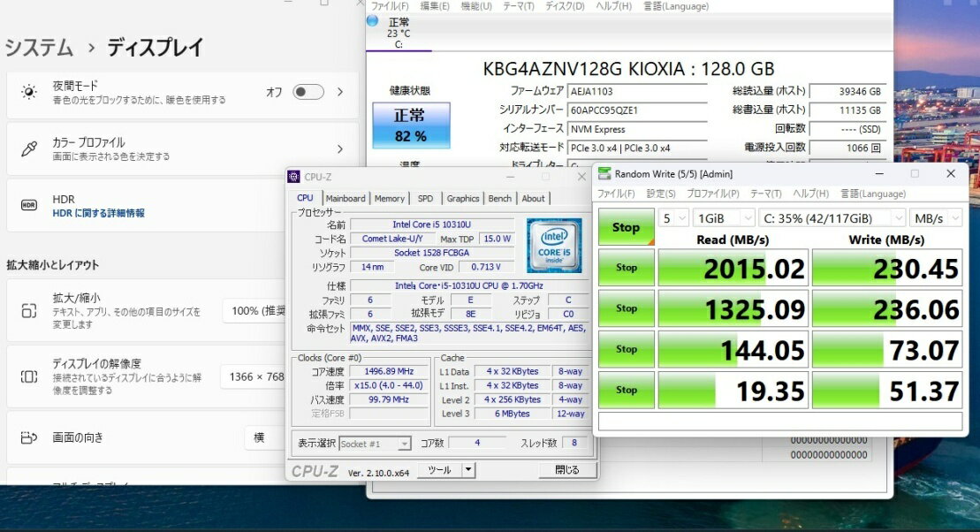Open the C: 35% drive selector dropdown

(832, 218)
